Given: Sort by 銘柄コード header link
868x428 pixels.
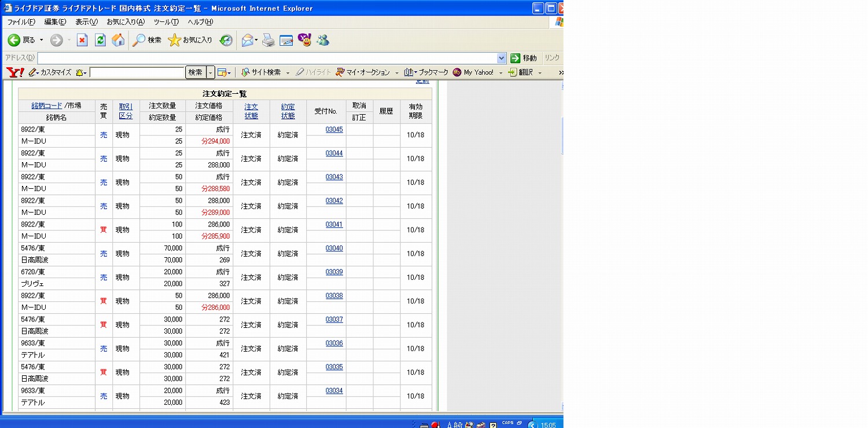Looking at the screenshot, I should coord(46,105).
